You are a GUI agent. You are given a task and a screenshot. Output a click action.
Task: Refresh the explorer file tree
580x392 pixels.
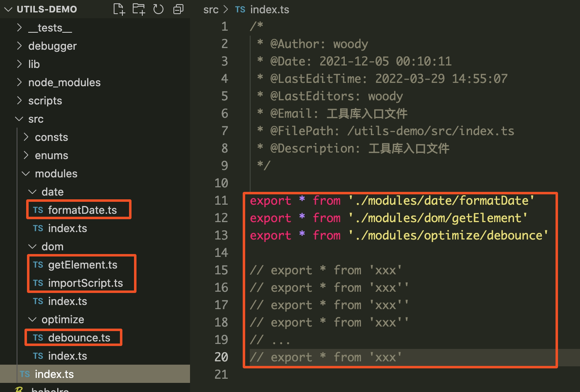click(x=158, y=9)
